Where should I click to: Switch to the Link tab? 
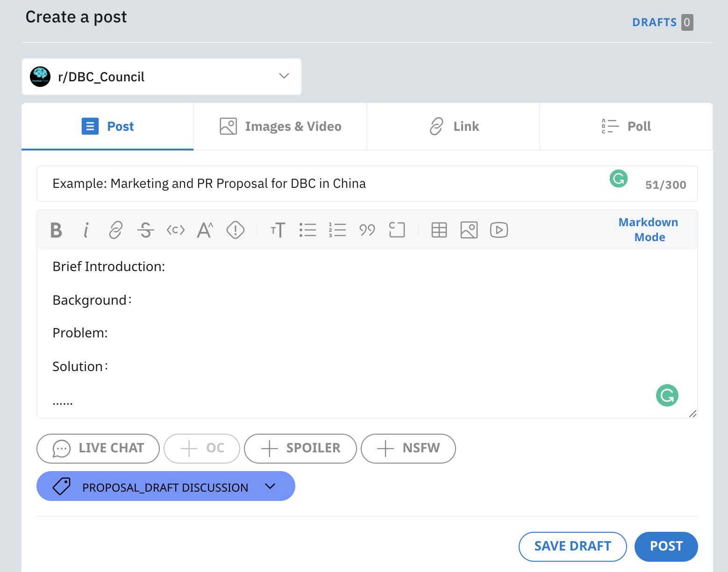click(453, 126)
